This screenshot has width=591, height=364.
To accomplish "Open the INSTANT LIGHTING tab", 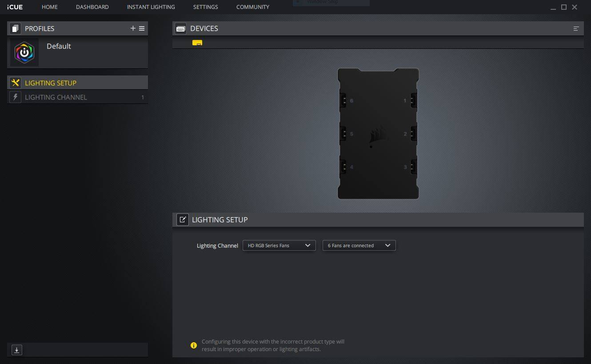I will pyautogui.click(x=151, y=7).
